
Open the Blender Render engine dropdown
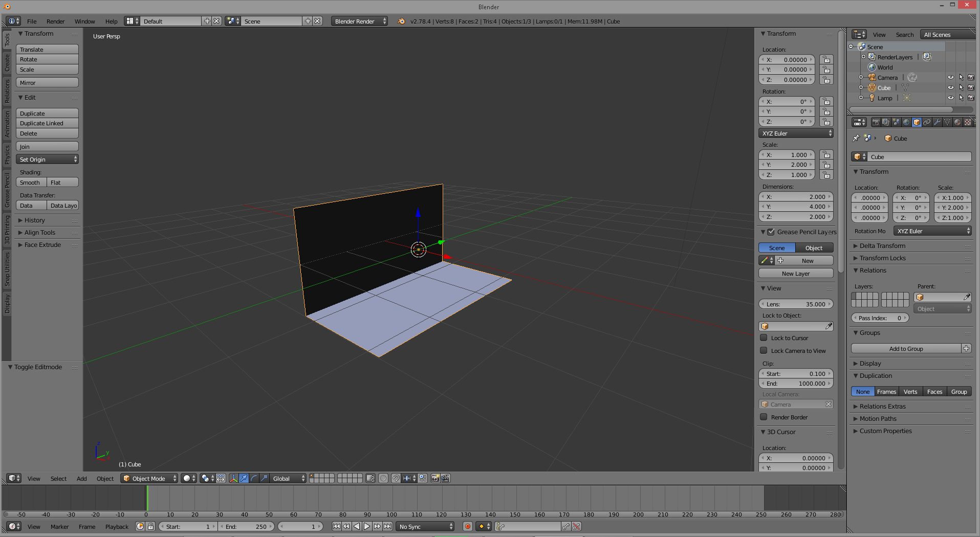(359, 21)
